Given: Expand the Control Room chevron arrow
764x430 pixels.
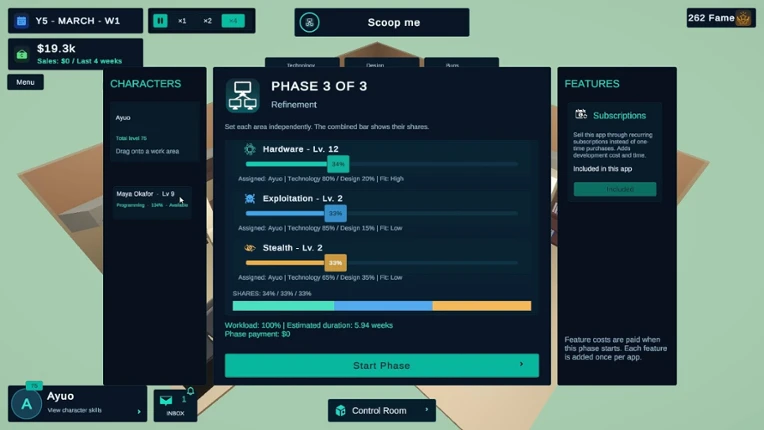Looking at the screenshot, I should click(x=427, y=410).
